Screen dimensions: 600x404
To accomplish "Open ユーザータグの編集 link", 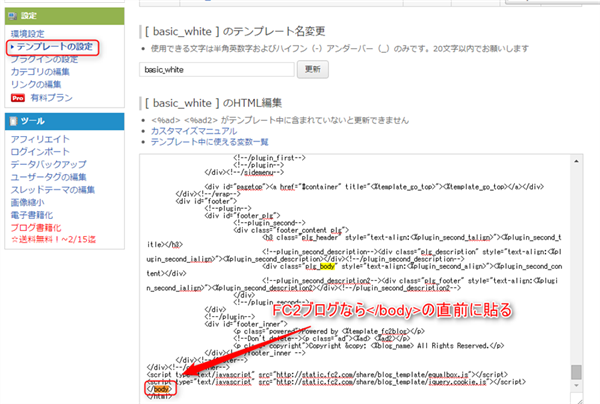I will (x=49, y=177).
